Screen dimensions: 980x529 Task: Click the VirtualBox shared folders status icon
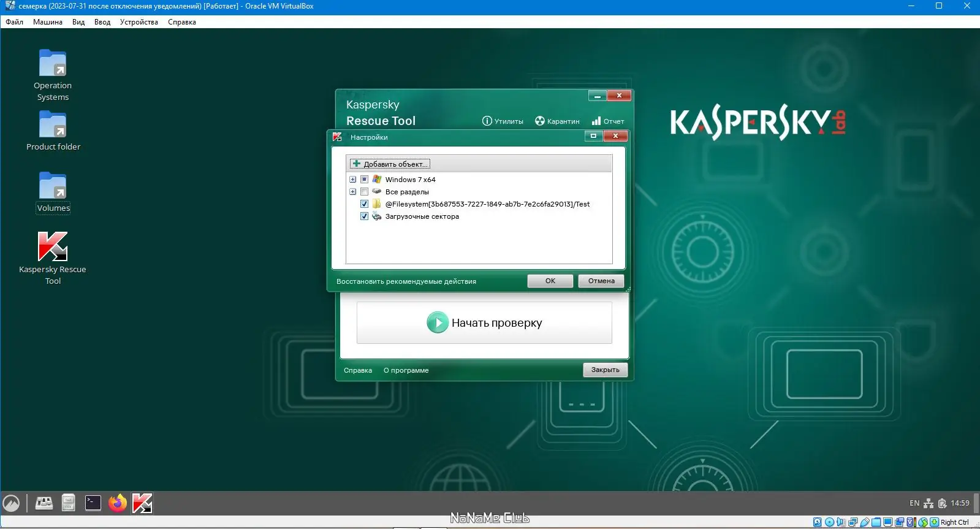[x=876, y=522]
